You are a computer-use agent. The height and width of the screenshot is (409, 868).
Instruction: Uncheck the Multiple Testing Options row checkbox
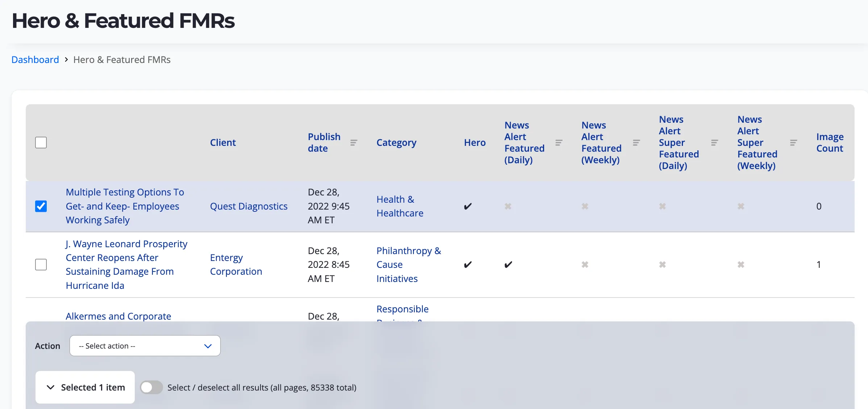coord(41,206)
